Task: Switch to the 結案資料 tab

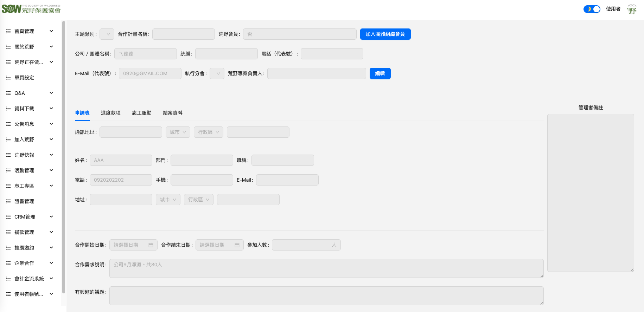Action: coord(173,113)
